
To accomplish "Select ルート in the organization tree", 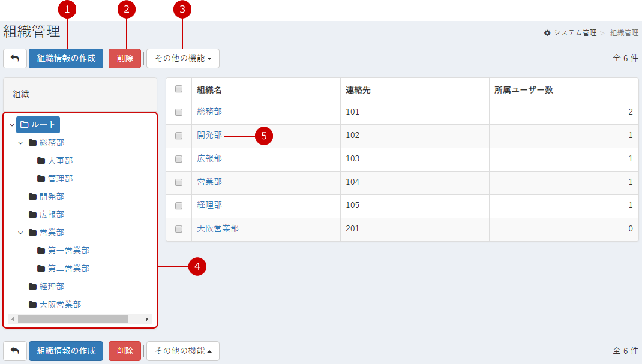I will click(x=38, y=125).
